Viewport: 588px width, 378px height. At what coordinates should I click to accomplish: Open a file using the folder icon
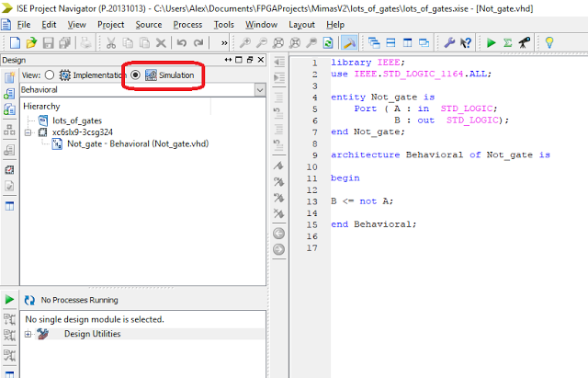pos(31,43)
